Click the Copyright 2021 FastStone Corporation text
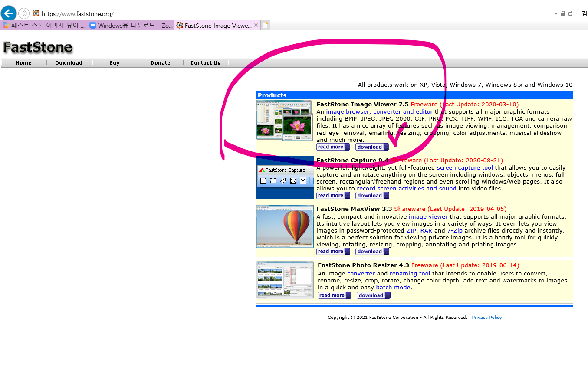 click(x=397, y=318)
